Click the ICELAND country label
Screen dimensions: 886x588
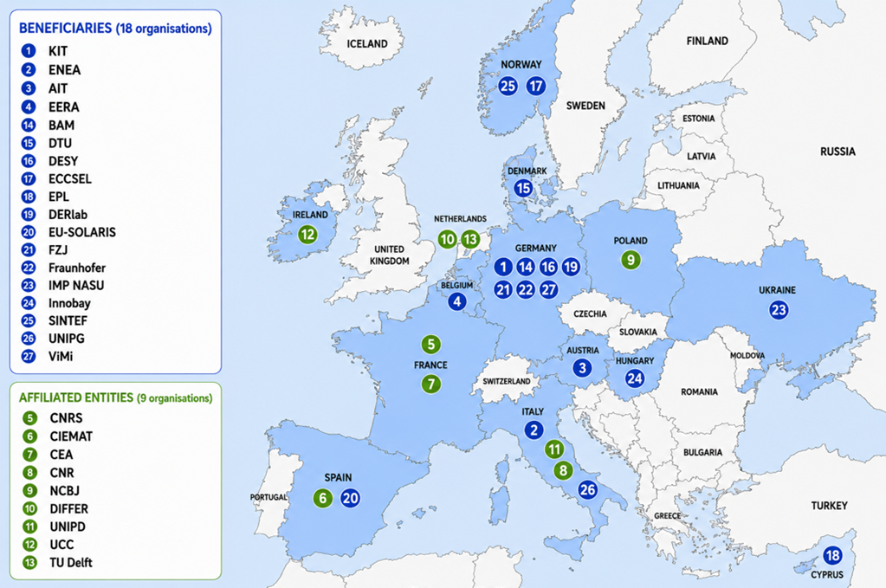click(x=367, y=43)
